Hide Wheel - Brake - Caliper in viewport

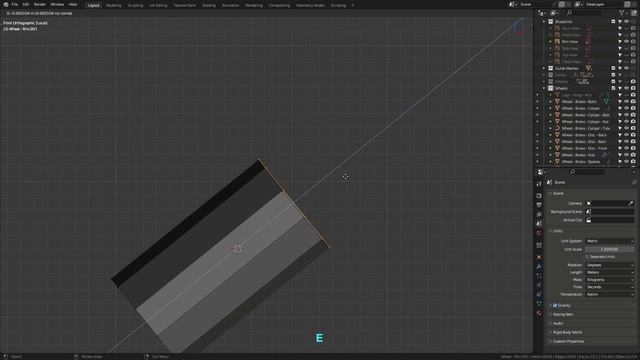coord(627,108)
